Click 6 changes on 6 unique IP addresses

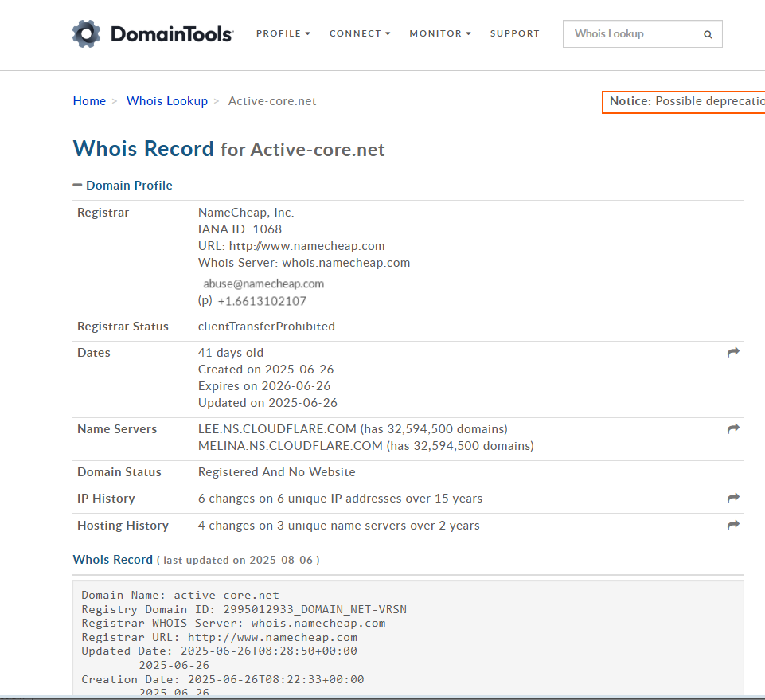click(340, 499)
